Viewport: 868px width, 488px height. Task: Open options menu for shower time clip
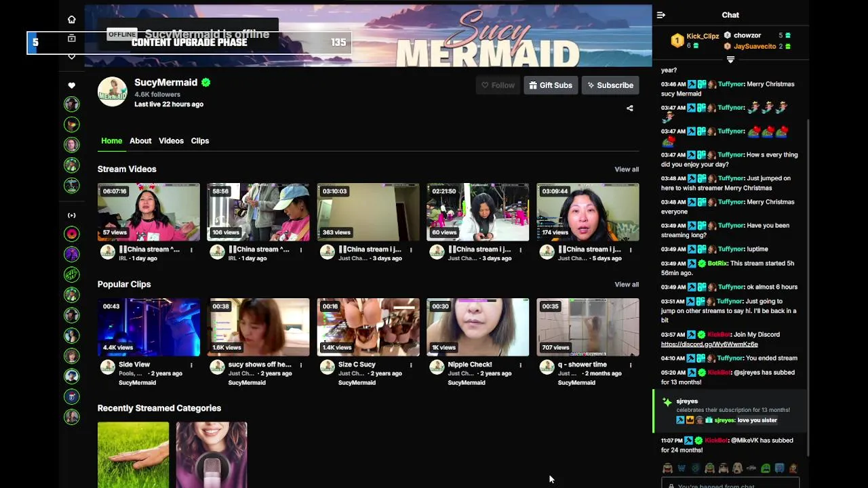(x=631, y=365)
